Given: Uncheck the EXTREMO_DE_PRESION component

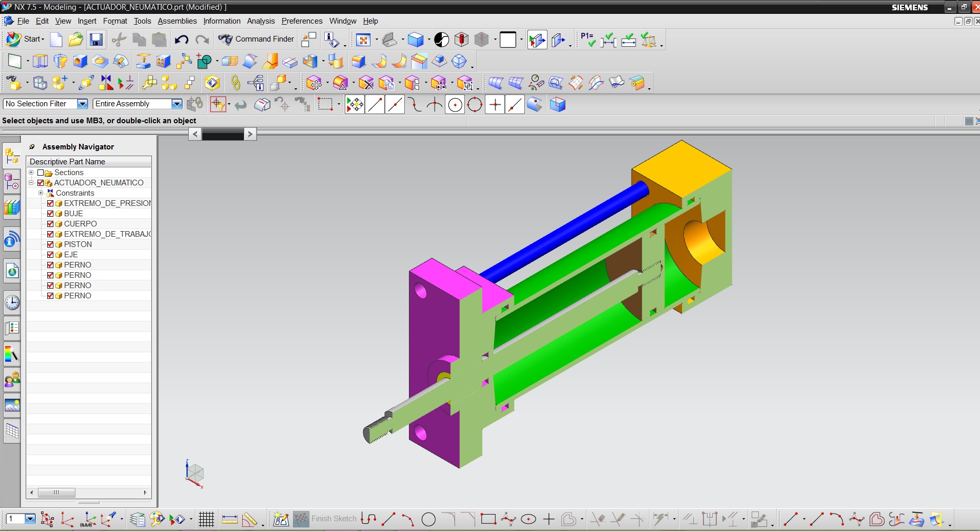Looking at the screenshot, I should pyautogui.click(x=50, y=203).
